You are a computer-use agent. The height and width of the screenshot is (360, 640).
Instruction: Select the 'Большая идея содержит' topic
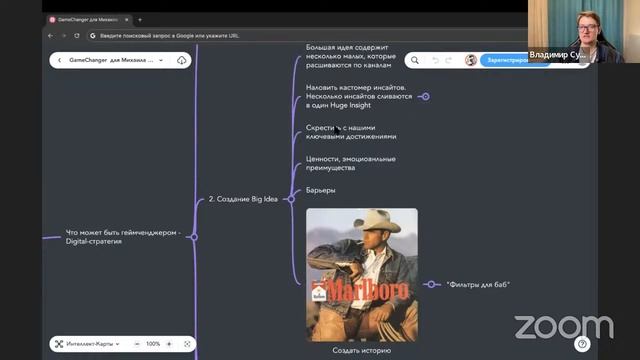coord(351,56)
